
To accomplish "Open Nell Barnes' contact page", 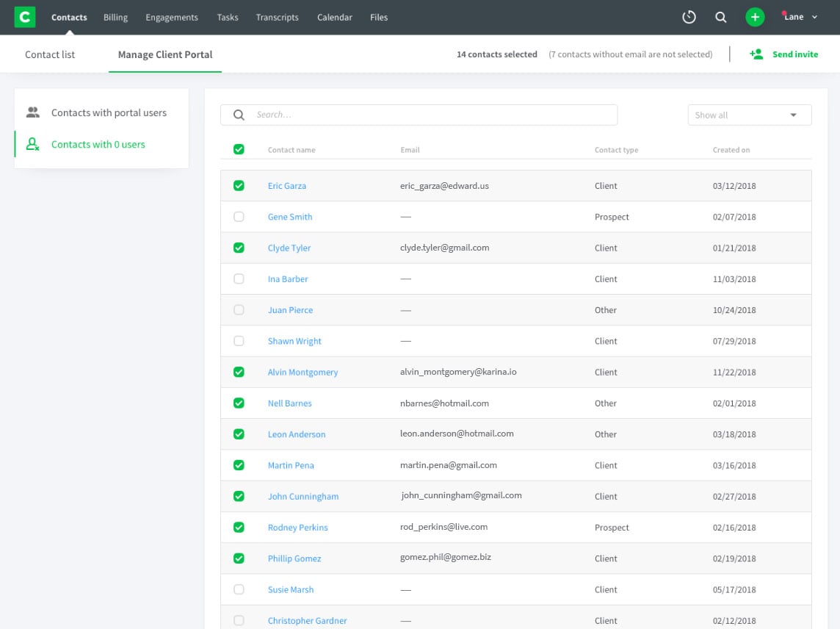I will pos(290,403).
